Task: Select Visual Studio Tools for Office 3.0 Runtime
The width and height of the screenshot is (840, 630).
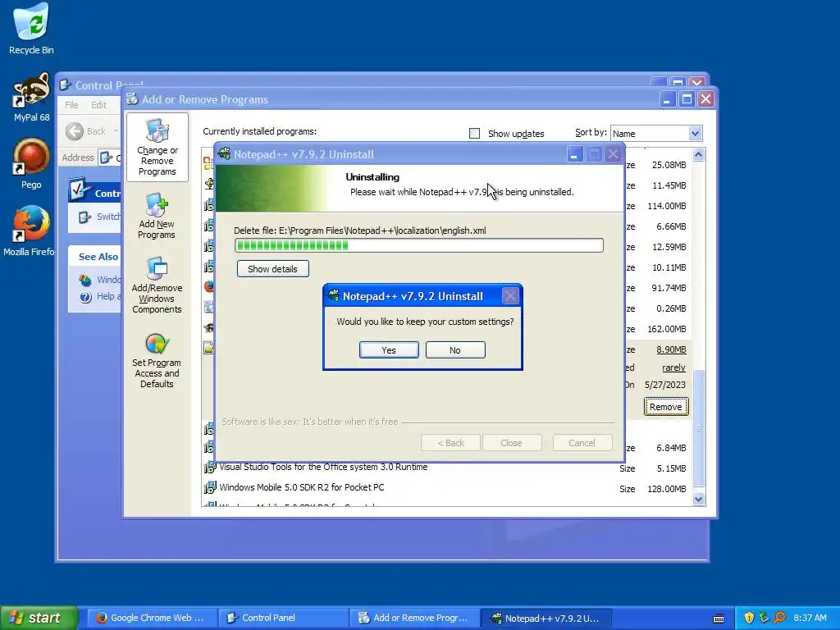Action: point(323,467)
